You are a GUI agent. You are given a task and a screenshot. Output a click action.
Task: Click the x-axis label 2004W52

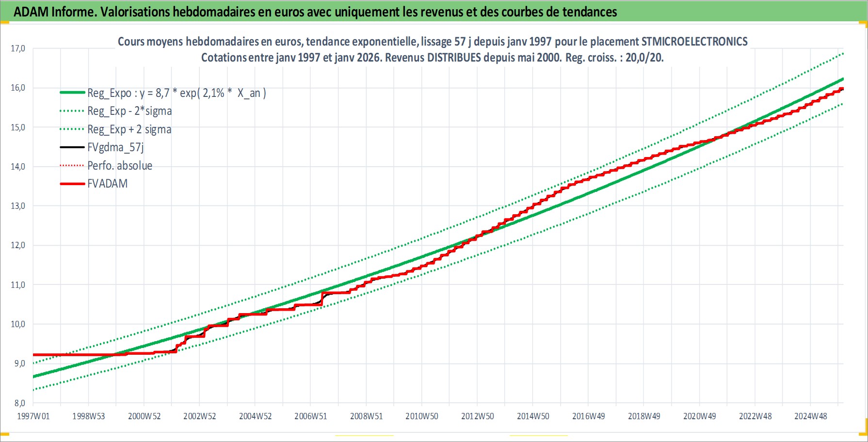(x=256, y=416)
